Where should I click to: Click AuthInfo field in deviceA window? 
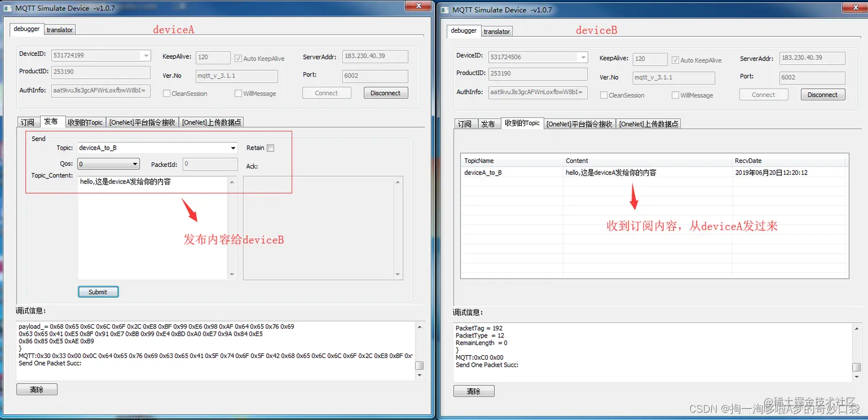100,91
